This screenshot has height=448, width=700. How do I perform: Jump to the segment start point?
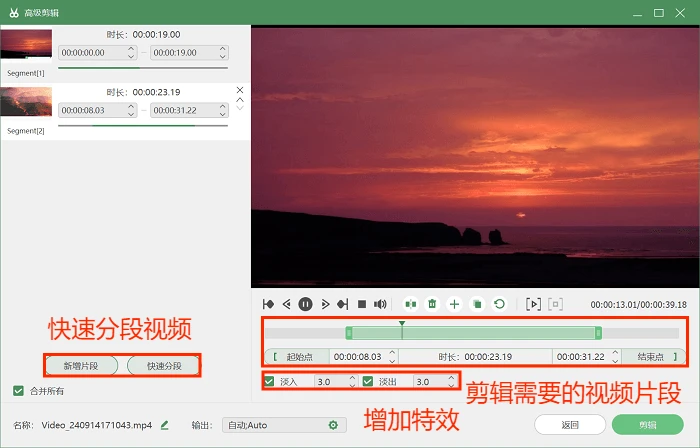pyautogui.click(x=268, y=304)
